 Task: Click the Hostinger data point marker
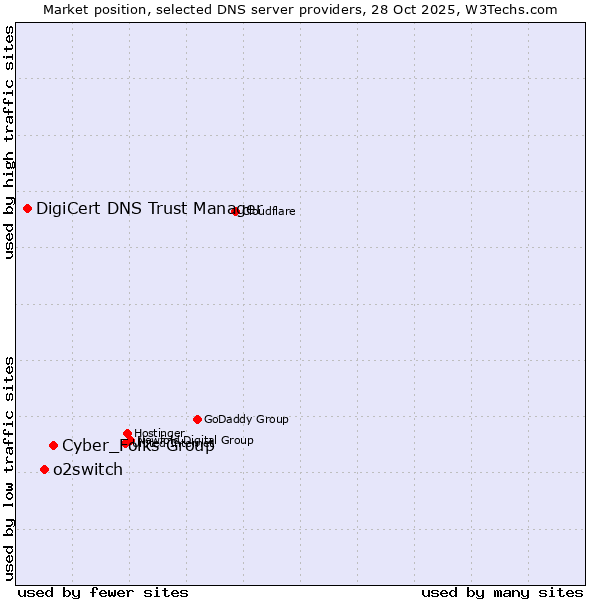coord(127,433)
